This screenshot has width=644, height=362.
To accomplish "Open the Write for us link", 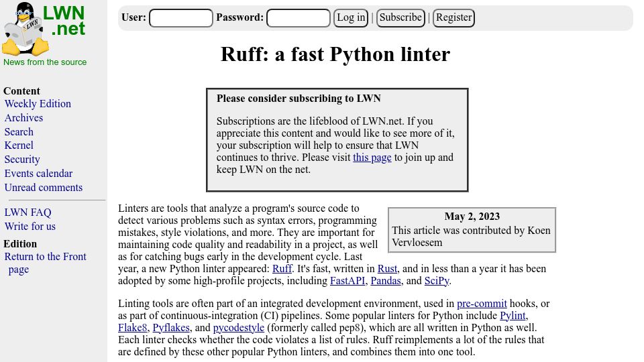I will (x=30, y=226).
